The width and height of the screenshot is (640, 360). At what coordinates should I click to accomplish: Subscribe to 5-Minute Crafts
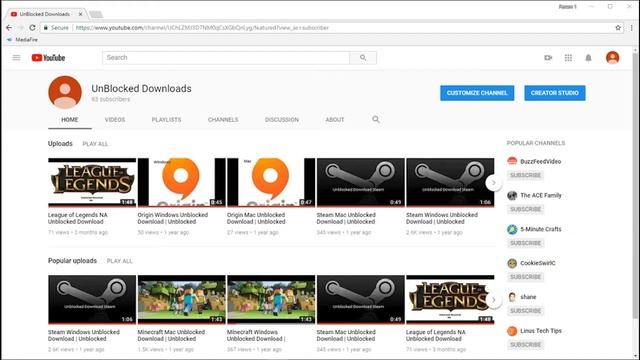[x=525, y=243]
